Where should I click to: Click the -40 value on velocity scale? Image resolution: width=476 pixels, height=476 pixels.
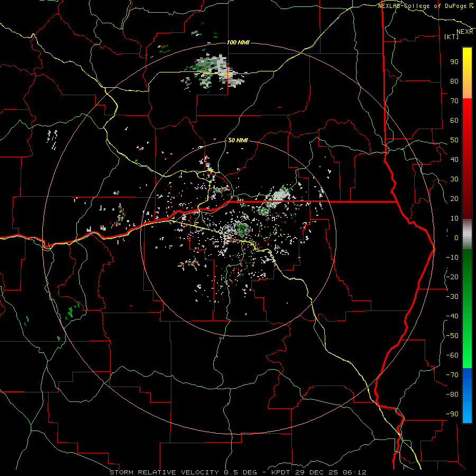pyautogui.click(x=452, y=316)
